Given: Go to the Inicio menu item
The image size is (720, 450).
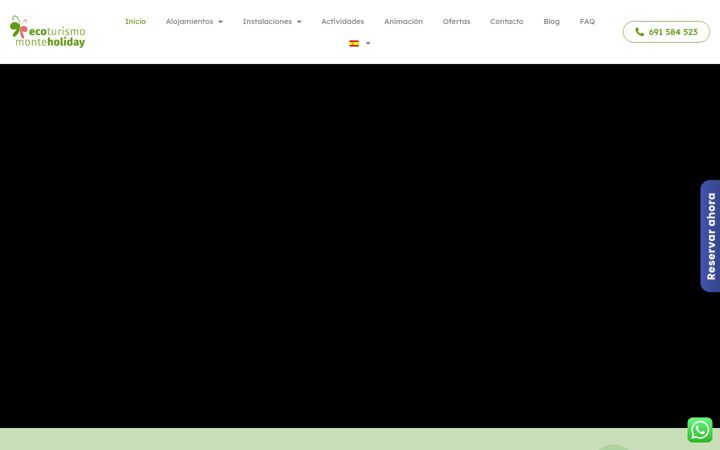Looking at the screenshot, I should 135,21.
